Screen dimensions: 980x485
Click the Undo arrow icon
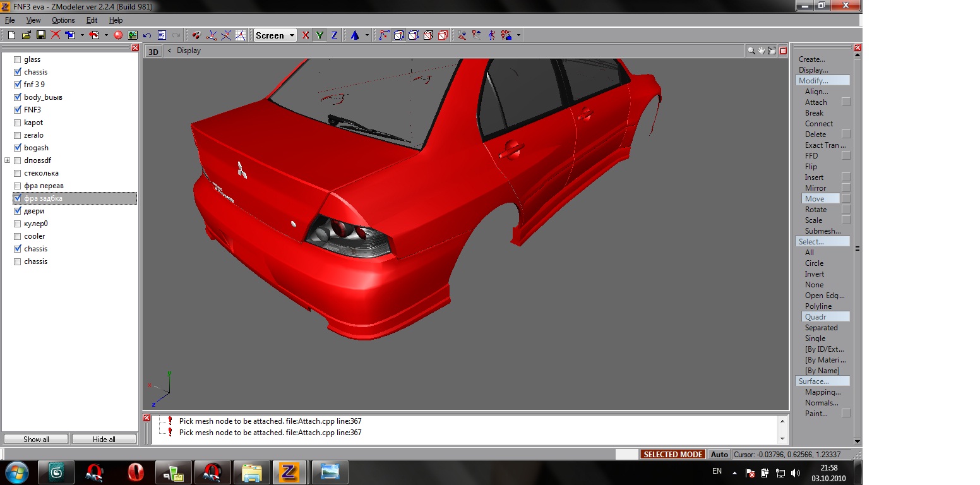click(x=147, y=35)
